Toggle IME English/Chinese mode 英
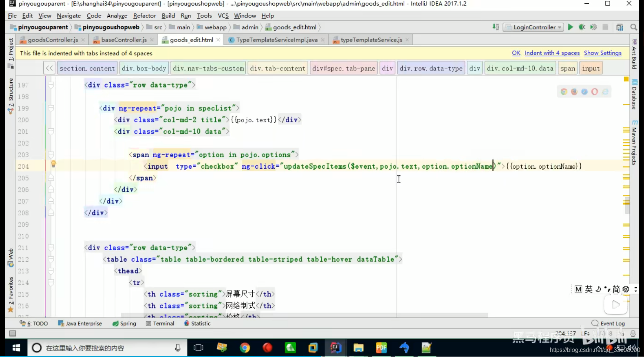This screenshot has height=357, width=644. (x=589, y=289)
